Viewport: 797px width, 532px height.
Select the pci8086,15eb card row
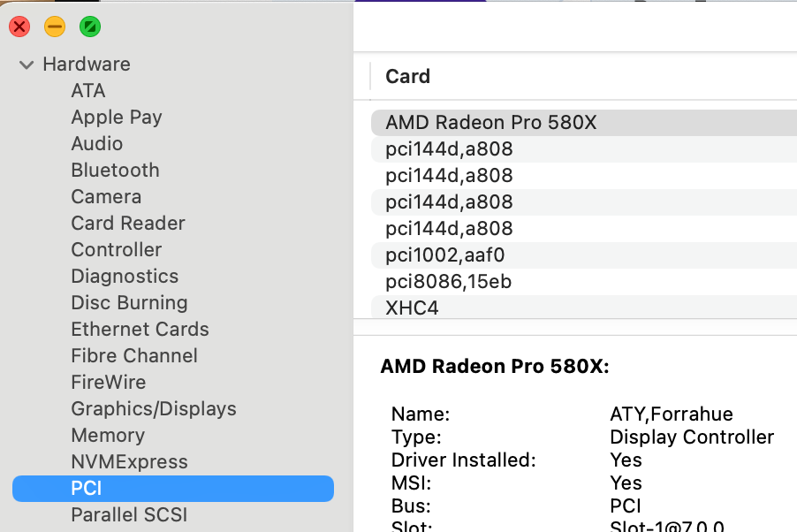[x=448, y=282]
